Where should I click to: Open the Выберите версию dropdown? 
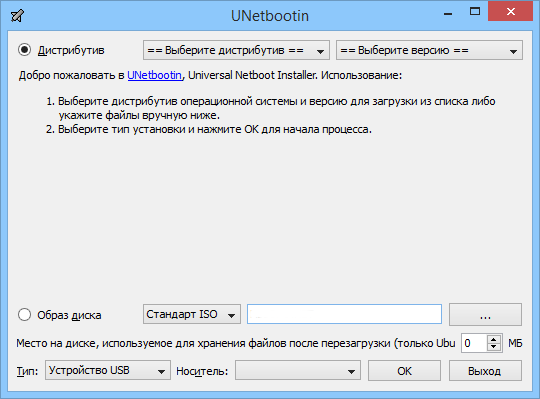pos(429,50)
